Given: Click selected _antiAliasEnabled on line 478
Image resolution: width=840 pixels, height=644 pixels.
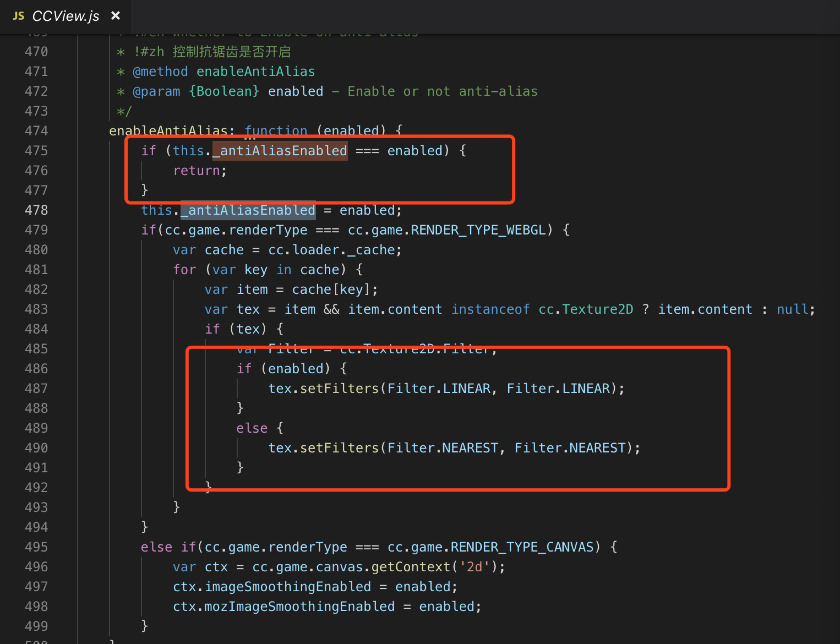Looking at the screenshot, I should point(248,210).
